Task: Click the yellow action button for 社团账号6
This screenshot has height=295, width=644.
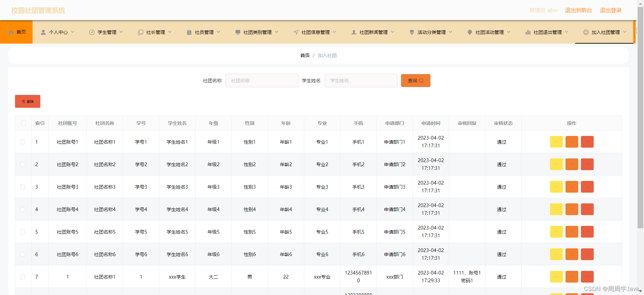Action: (x=556, y=254)
